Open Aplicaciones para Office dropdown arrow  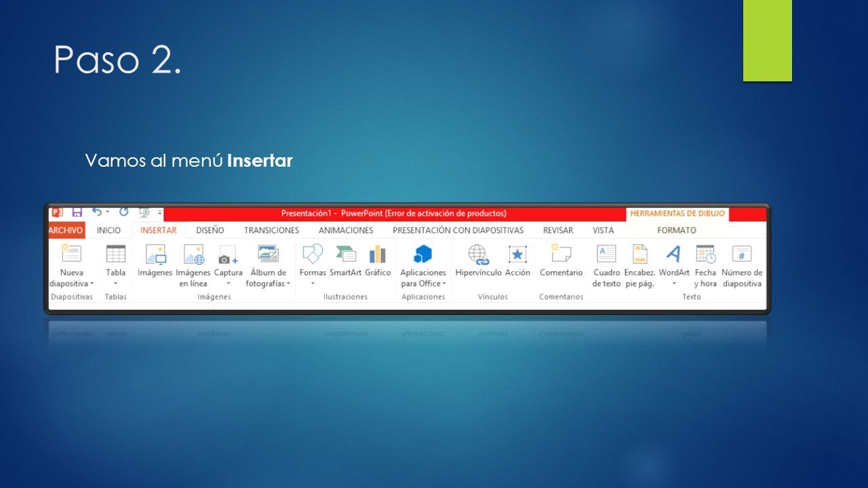444,284
